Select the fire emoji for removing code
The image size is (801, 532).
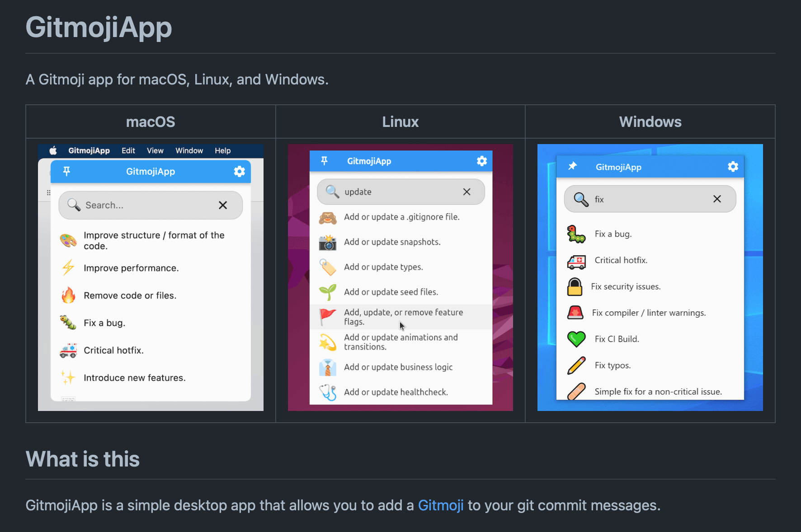pyautogui.click(x=68, y=295)
